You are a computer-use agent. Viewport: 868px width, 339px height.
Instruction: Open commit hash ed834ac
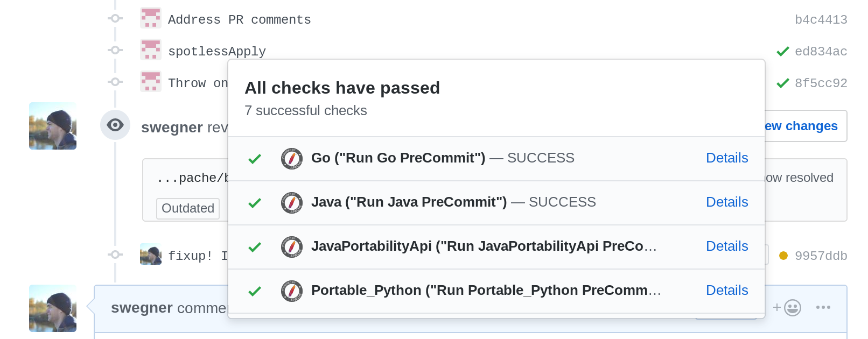(x=821, y=52)
